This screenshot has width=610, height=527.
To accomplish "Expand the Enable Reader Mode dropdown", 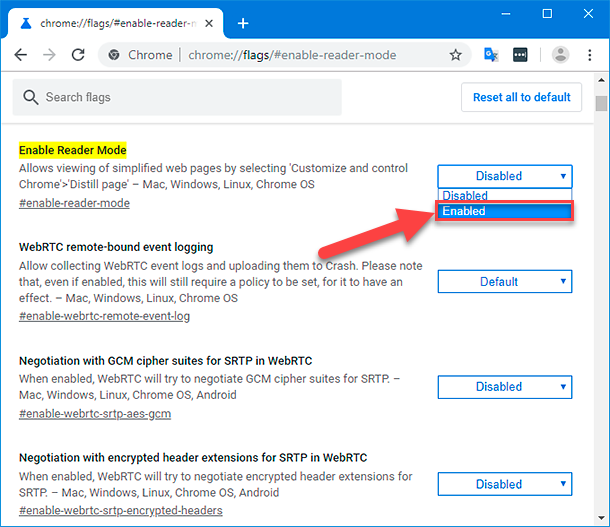I will 504,176.
